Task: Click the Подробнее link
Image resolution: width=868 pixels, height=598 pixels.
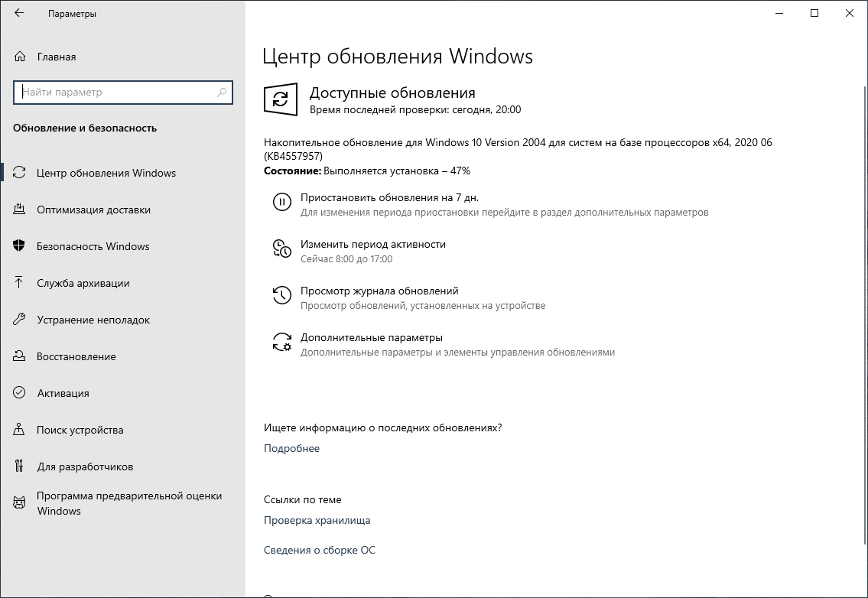Action: (x=291, y=448)
